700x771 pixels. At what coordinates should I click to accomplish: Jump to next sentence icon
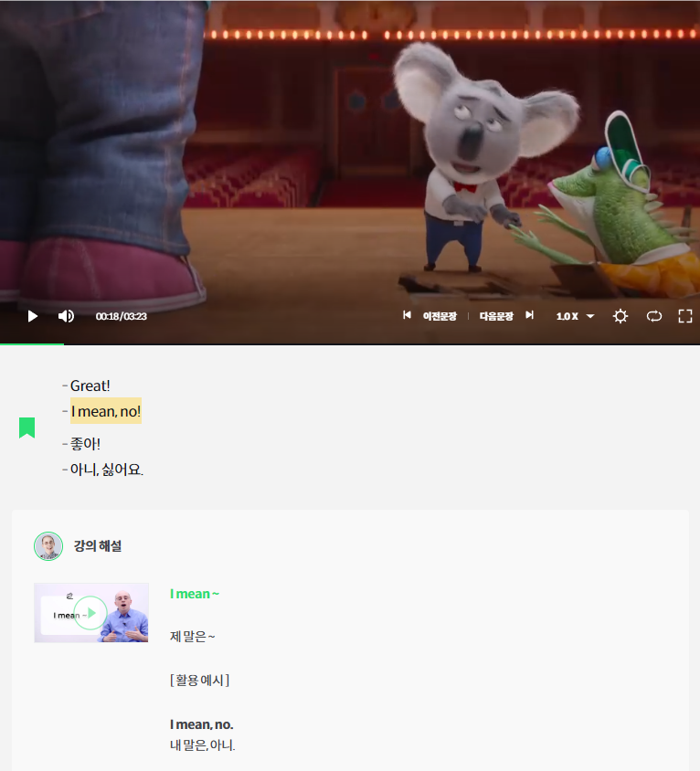click(529, 315)
